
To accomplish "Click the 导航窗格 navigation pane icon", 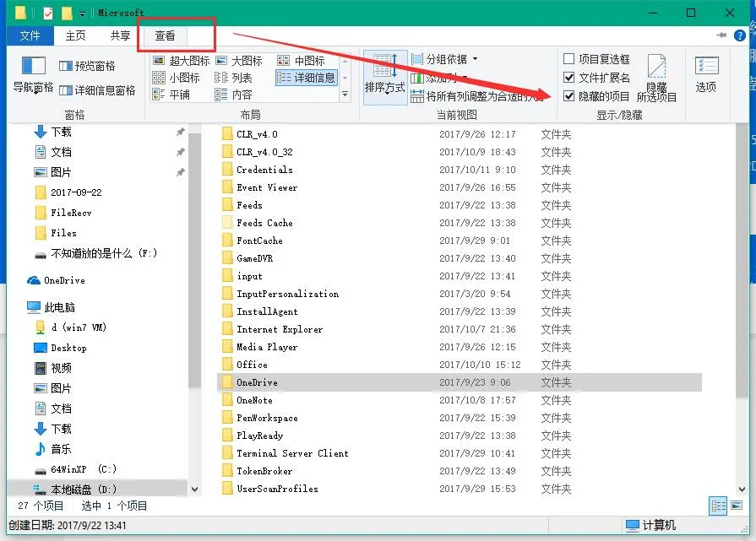I will [x=33, y=73].
